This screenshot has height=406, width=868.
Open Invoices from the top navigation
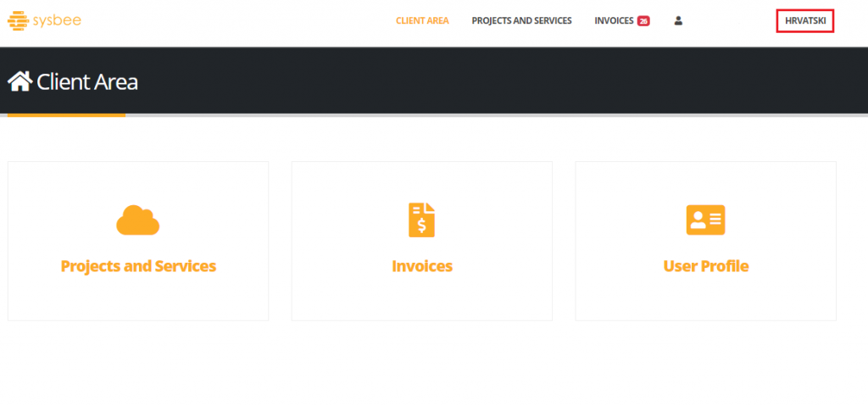pos(614,20)
